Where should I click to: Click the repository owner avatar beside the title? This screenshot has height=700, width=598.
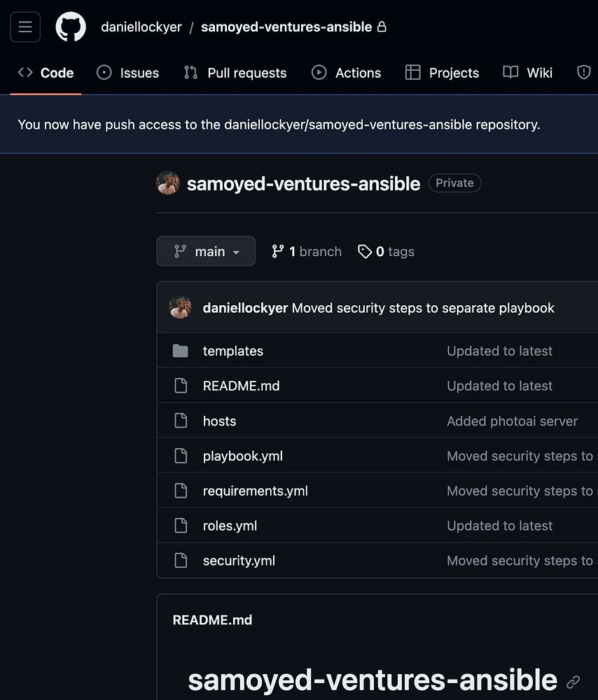(168, 183)
